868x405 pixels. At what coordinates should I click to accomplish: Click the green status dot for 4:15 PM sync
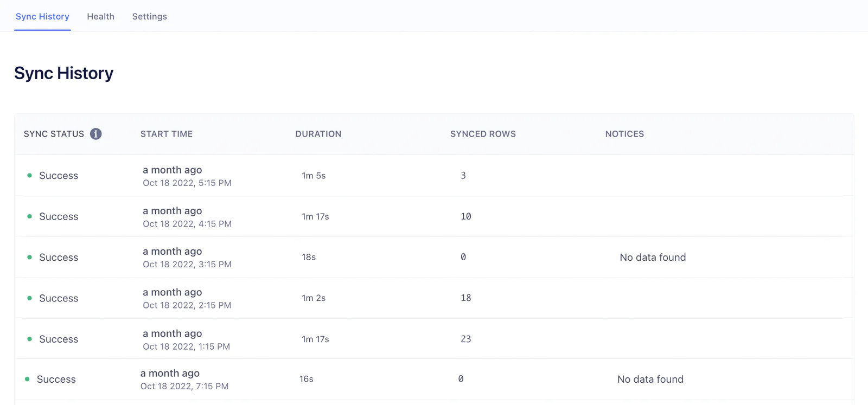pos(29,216)
